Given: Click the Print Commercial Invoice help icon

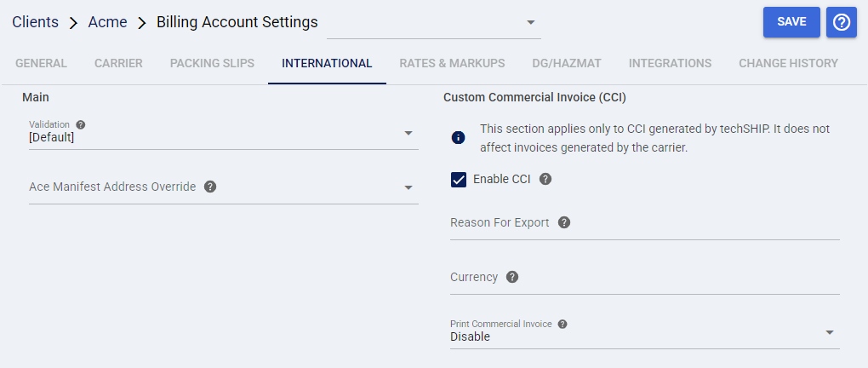Looking at the screenshot, I should (562, 325).
